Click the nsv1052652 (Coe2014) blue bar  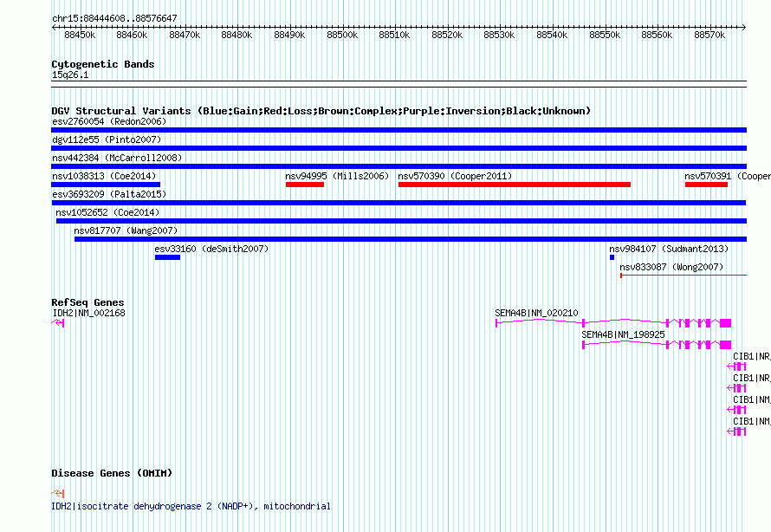tap(401, 221)
